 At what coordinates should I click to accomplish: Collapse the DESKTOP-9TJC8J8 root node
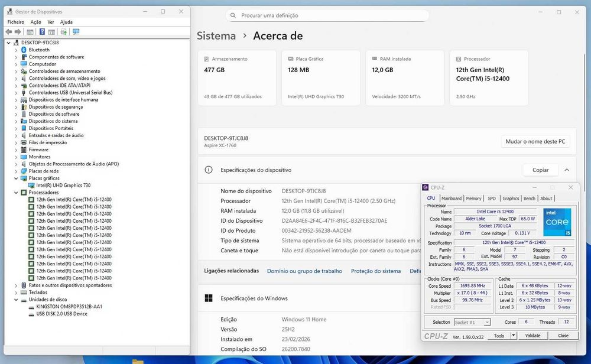coord(9,43)
